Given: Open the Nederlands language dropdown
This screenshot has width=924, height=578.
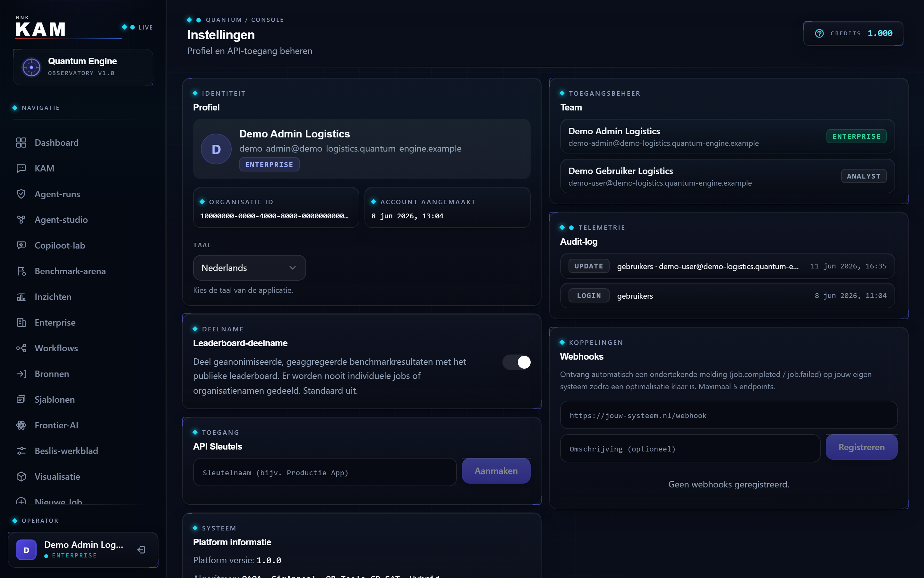Looking at the screenshot, I should 249,267.
